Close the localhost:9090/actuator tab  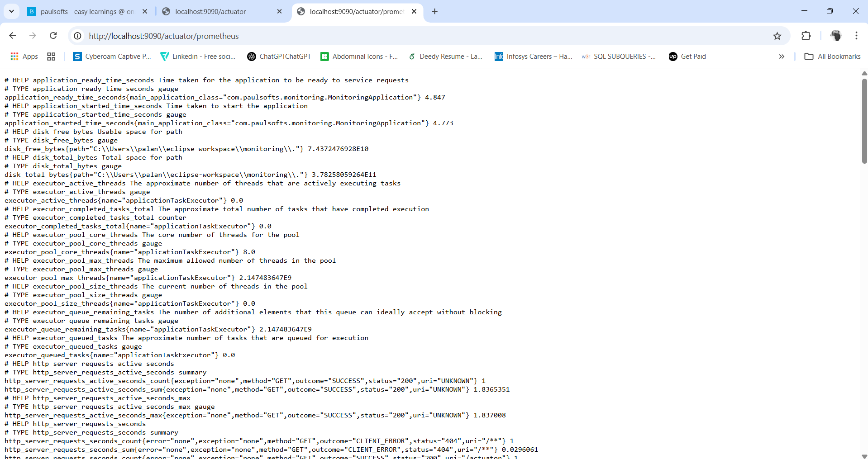[279, 12]
